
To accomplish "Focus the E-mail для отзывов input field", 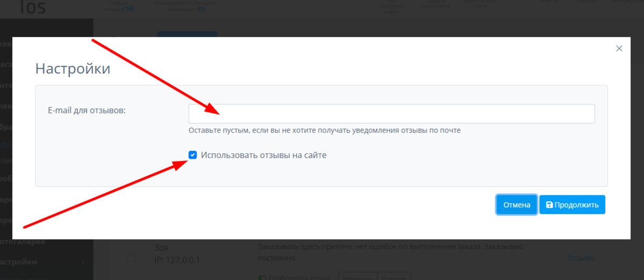I will [391, 114].
